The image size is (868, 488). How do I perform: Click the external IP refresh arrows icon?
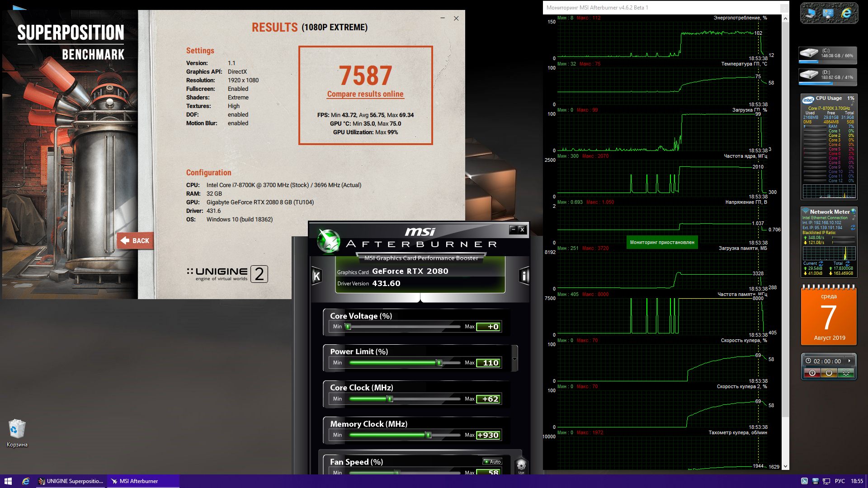853,228
